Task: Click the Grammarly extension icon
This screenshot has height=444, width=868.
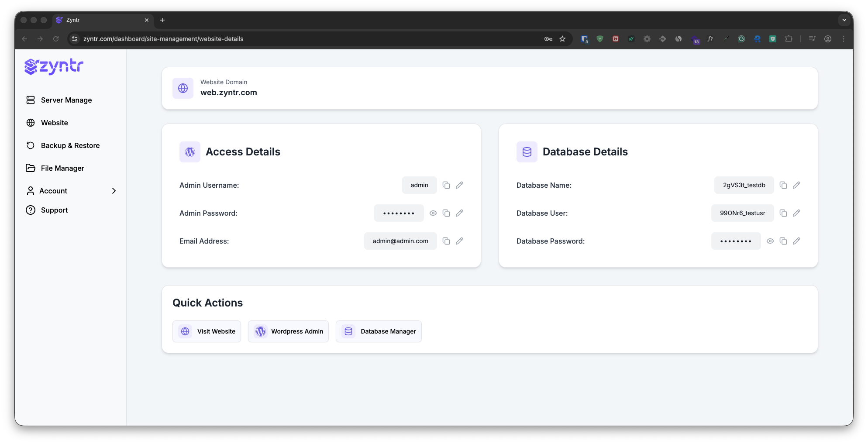Action: tap(741, 39)
